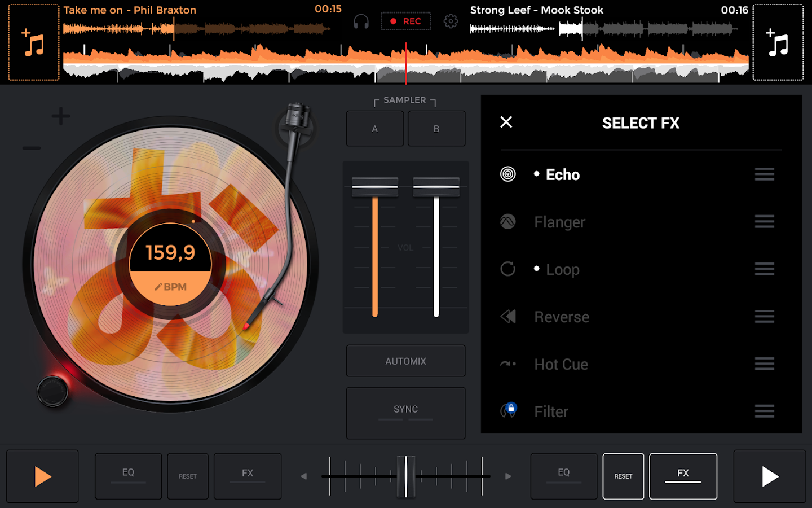Select the Loop effect icon

point(508,269)
